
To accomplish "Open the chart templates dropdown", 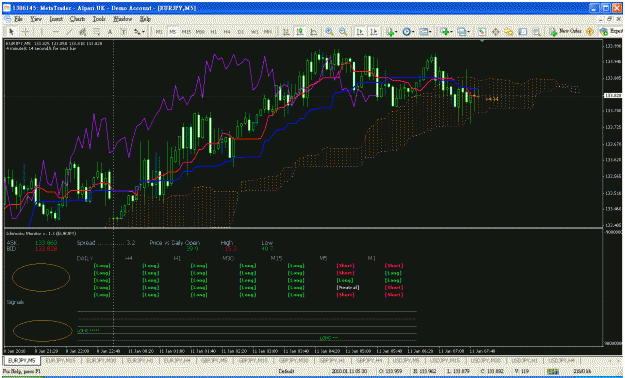I will coord(425,32).
